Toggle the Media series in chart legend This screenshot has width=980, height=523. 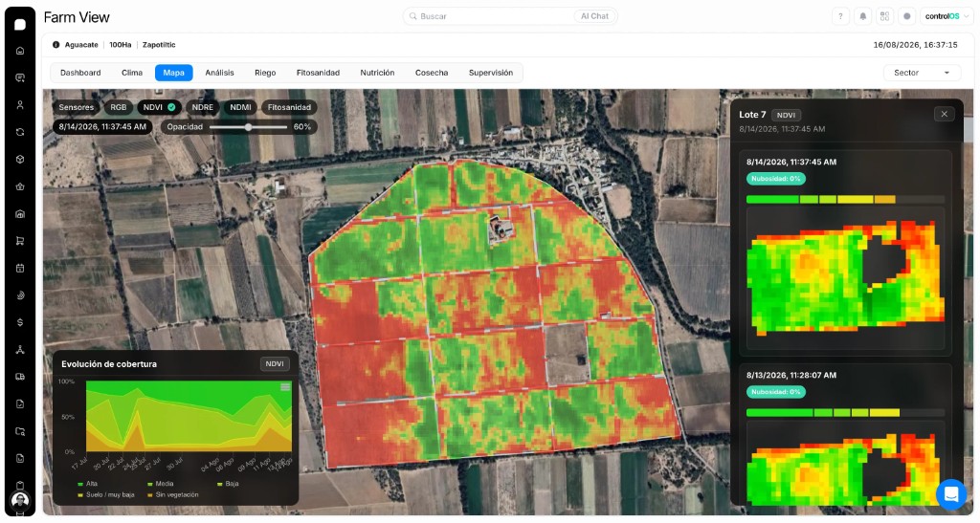(160, 484)
